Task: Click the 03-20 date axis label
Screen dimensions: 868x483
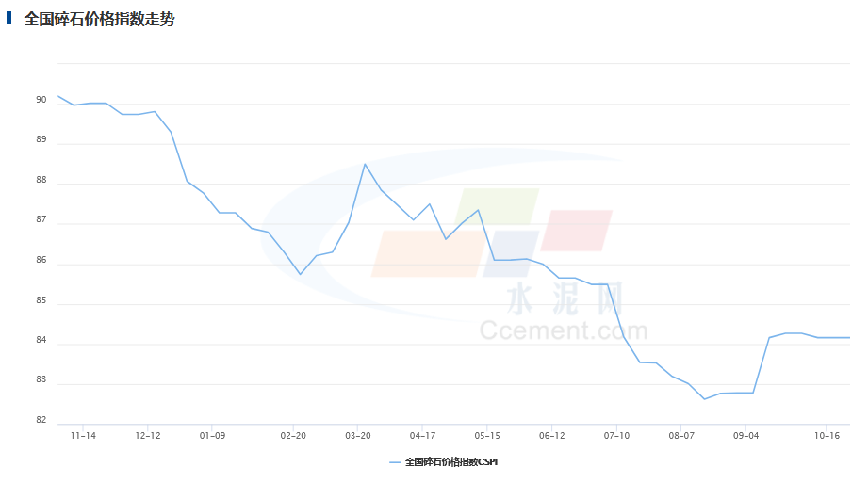Action: [x=358, y=436]
